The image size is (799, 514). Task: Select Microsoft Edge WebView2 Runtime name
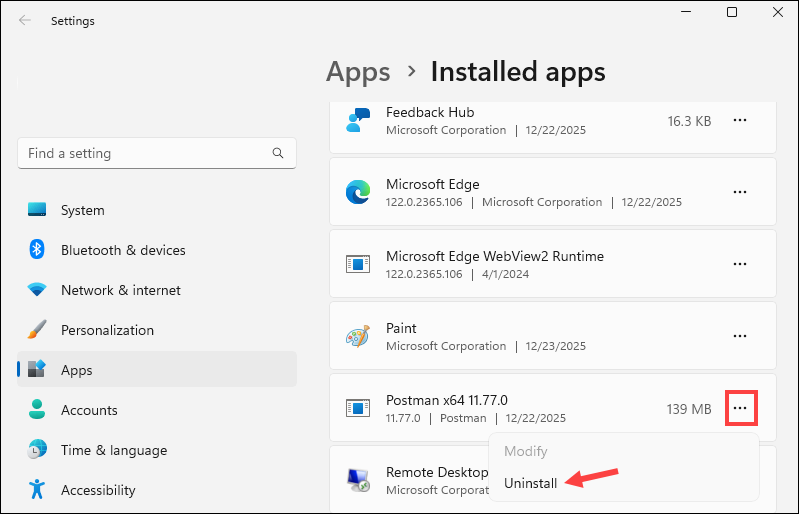495,256
